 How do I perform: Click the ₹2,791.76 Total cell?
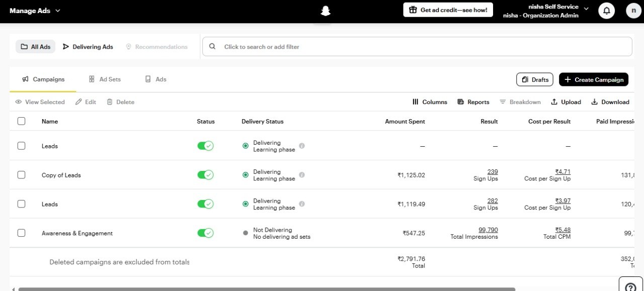coord(411,262)
